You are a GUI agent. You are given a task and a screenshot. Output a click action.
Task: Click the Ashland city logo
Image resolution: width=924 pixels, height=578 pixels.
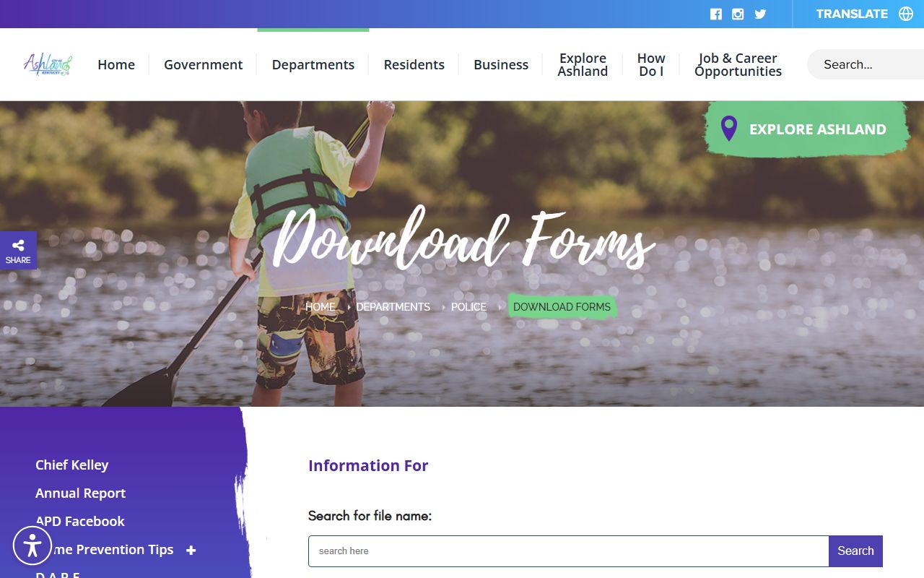48,64
